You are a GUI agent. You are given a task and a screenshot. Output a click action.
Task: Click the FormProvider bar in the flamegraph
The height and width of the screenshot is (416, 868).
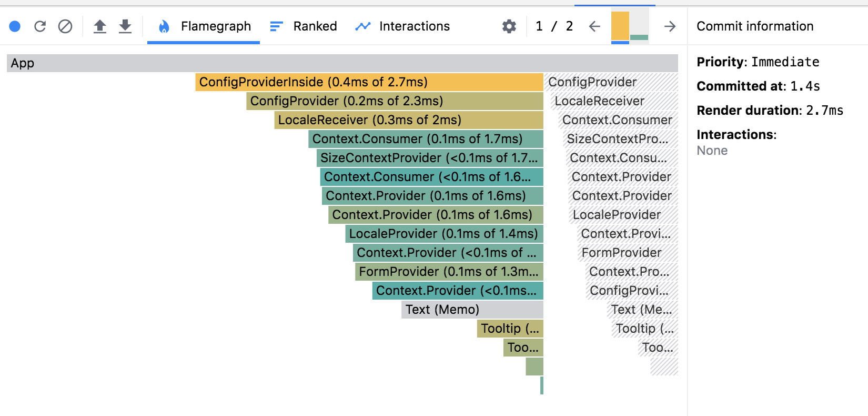[x=447, y=272]
